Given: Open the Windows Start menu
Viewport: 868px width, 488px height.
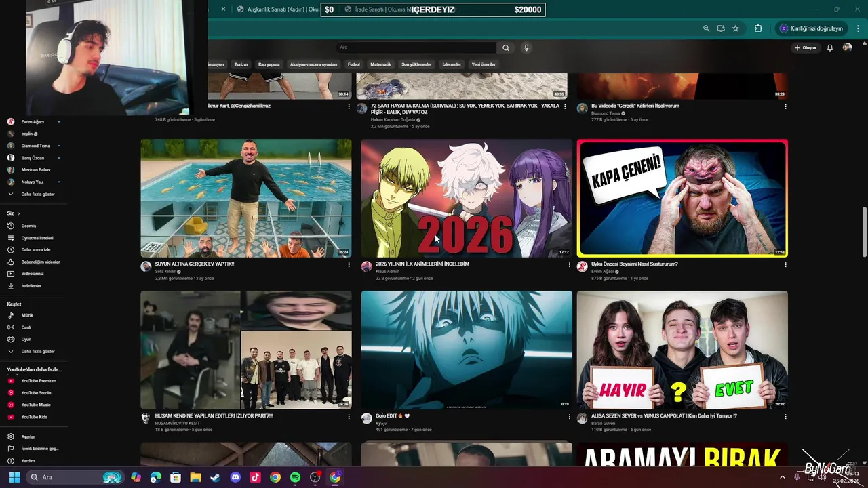Looking at the screenshot, I should pos(14,477).
